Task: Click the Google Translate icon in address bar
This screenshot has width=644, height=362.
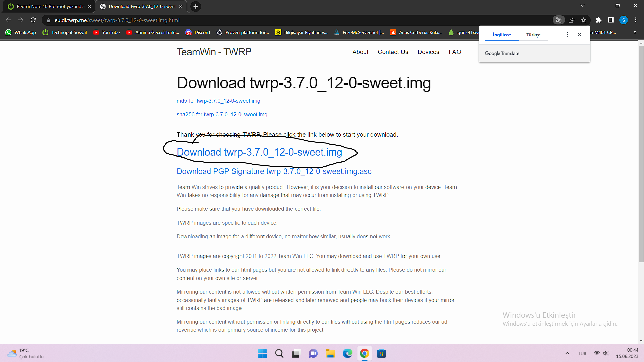Action: (x=558, y=20)
